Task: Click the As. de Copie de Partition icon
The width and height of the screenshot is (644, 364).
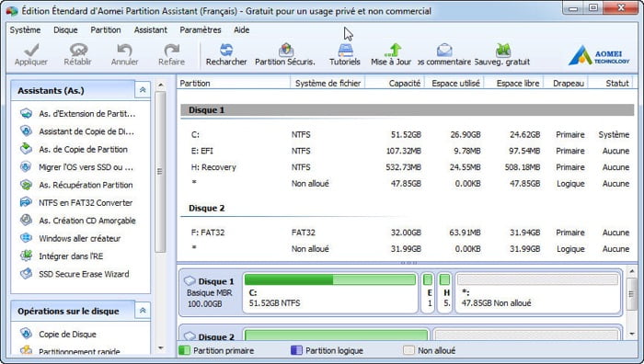Action: pyautogui.click(x=27, y=149)
